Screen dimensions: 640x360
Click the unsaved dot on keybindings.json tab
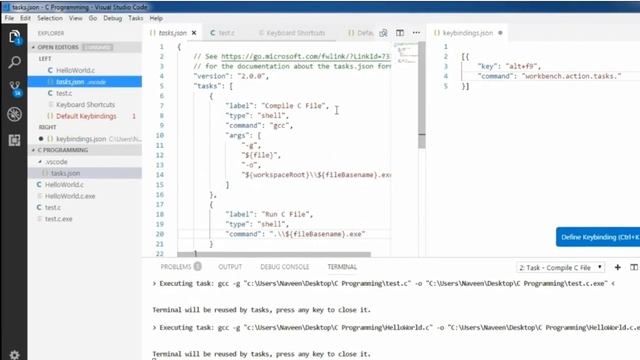click(500, 33)
